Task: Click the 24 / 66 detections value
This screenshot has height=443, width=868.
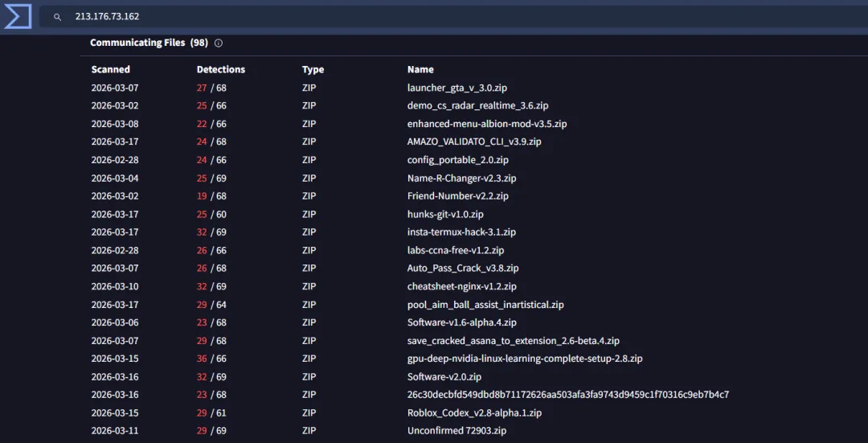Action: point(211,160)
